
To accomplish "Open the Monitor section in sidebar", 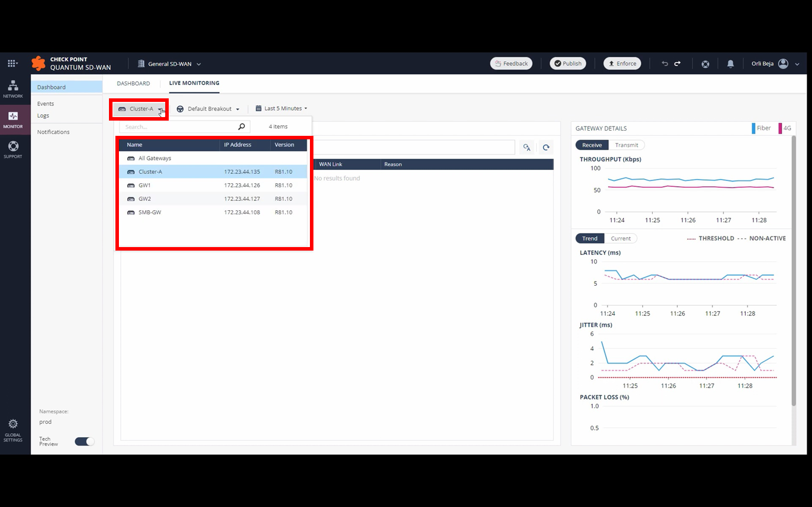I will (13, 119).
